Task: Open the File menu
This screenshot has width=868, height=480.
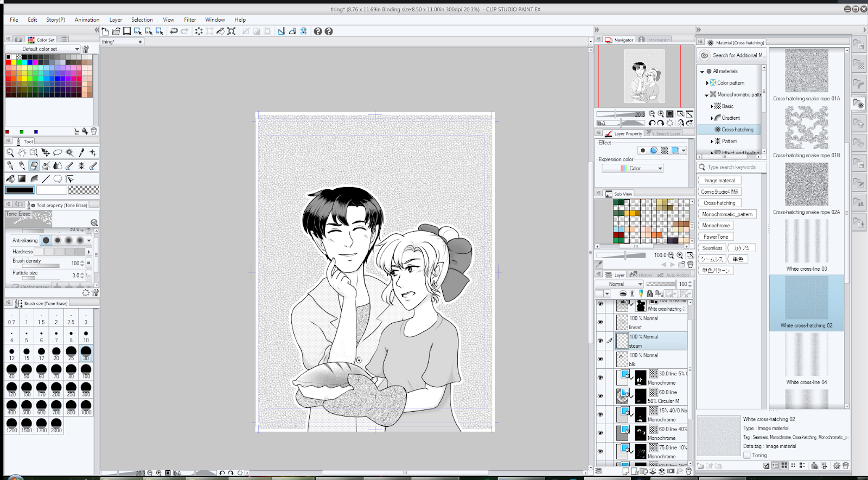Action: [14, 20]
